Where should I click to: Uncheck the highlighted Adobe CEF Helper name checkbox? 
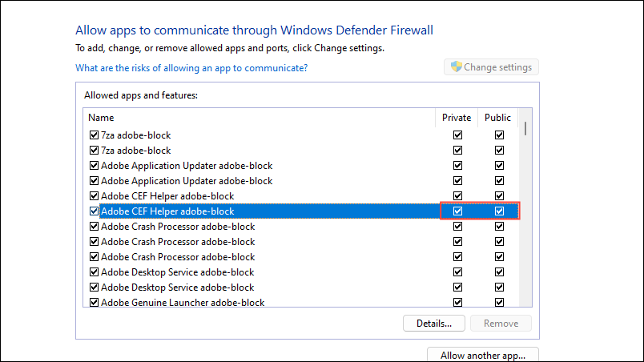click(x=94, y=211)
